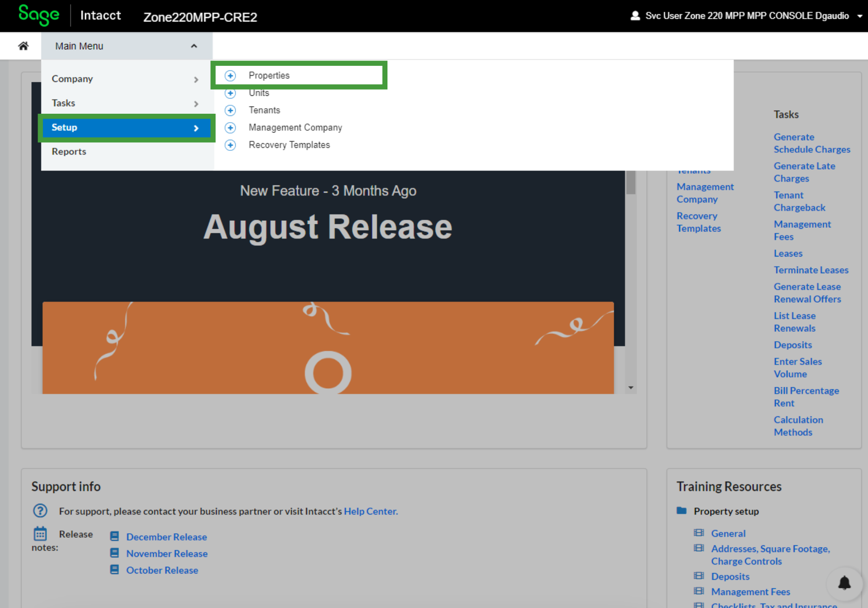The width and height of the screenshot is (868, 608).
Task: Open Addresses, Square Footage, Charge Controls training
Action: point(770,555)
